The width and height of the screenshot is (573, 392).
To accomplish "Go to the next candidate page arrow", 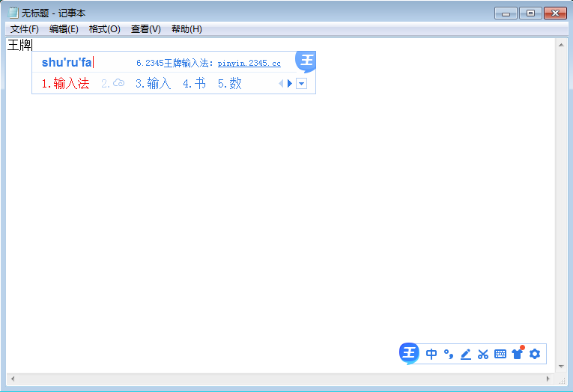I will click(290, 84).
